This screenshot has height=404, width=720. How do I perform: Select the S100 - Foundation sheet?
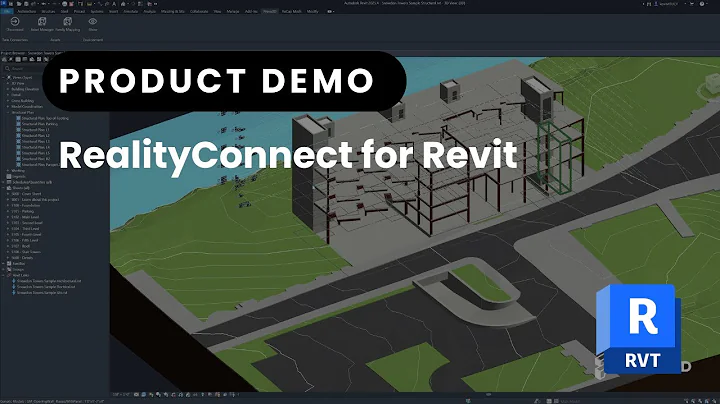(26, 206)
